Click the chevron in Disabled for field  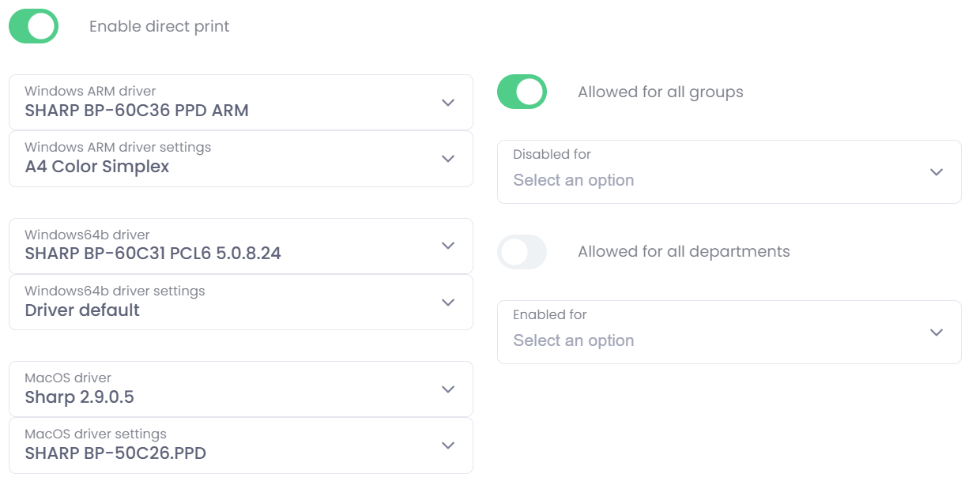point(937,172)
